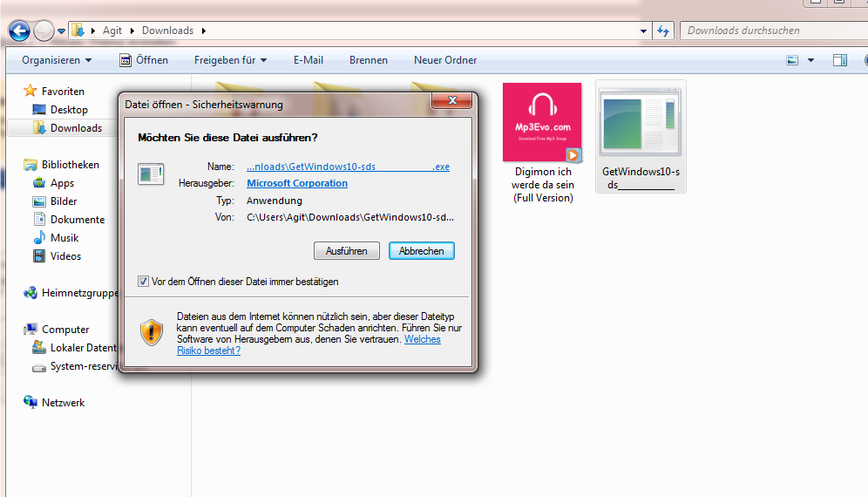
Task: Click Ausführen in the security warning
Action: click(x=347, y=251)
